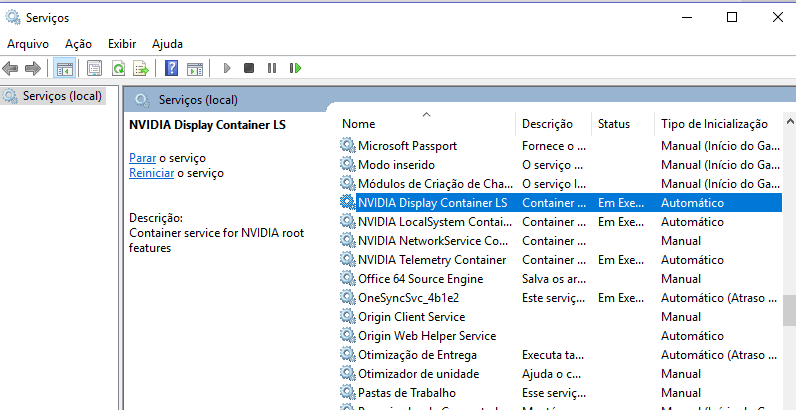Toggle the show/hide action pane icon

[x=195, y=68]
